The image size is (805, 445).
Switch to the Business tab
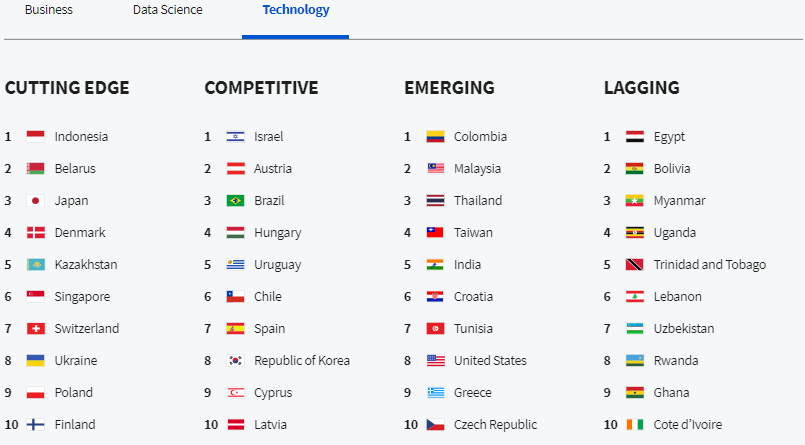[x=49, y=10]
